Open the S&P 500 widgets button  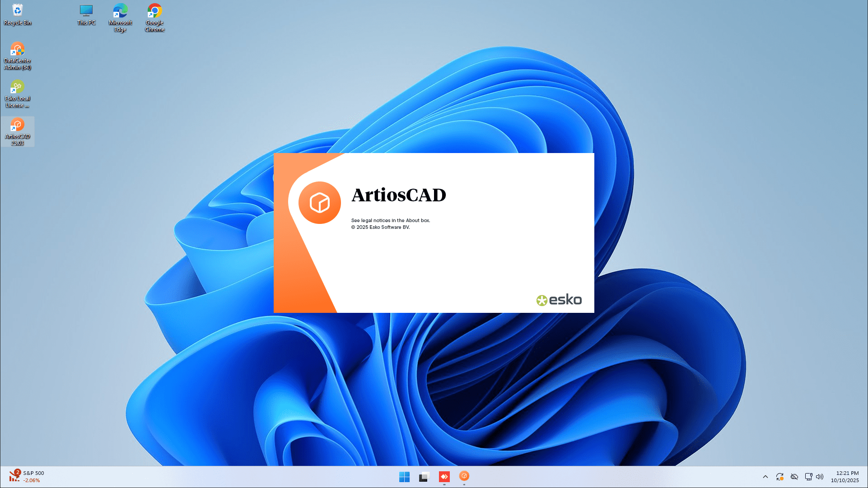(27, 477)
